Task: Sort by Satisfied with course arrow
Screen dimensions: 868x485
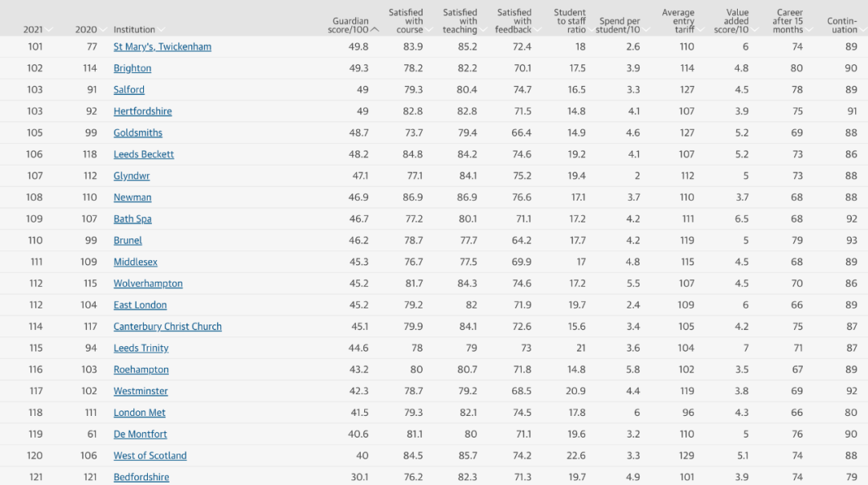Action: click(428, 30)
